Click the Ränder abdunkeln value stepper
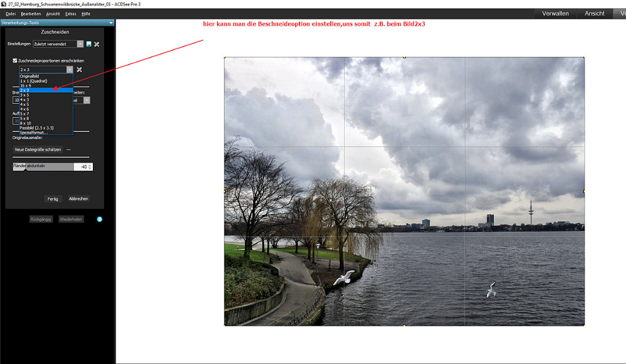The width and height of the screenshot is (626, 364). tap(90, 166)
